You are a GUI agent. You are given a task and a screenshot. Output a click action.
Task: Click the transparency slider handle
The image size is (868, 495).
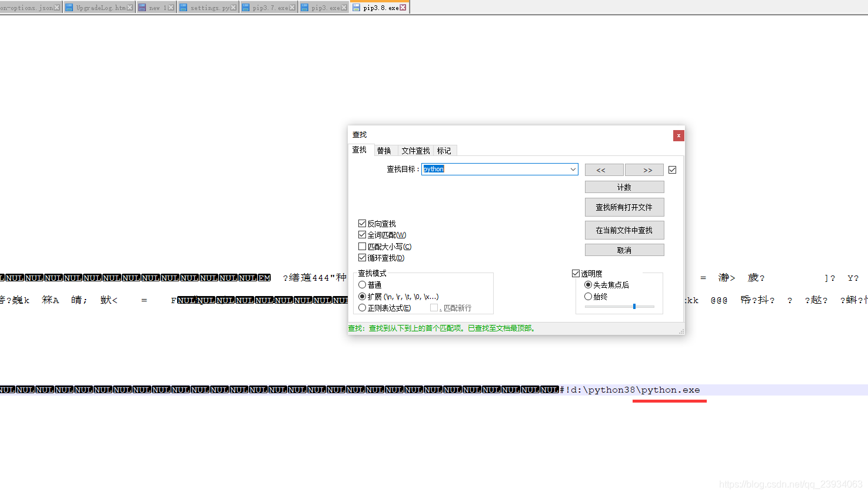[634, 306]
